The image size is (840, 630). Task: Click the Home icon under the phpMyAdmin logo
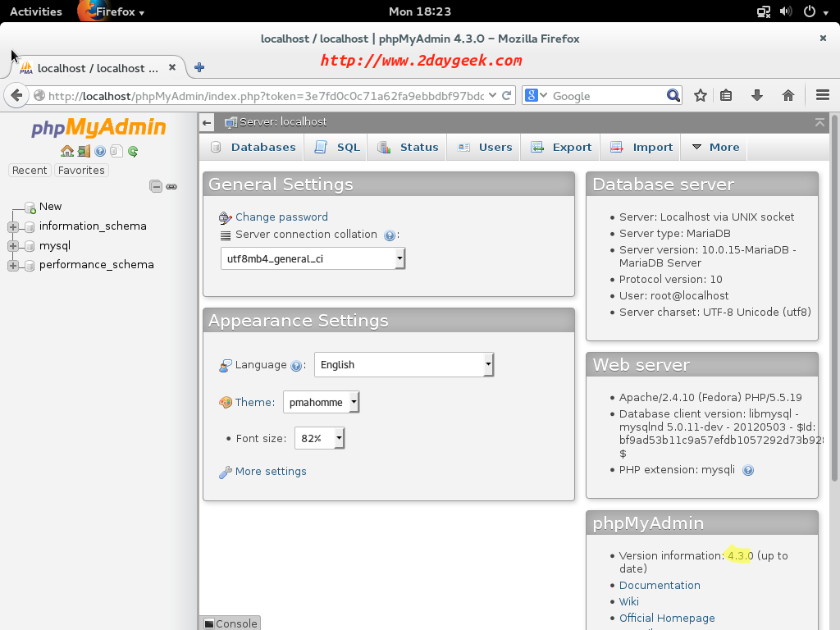click(x=67, y=151)
